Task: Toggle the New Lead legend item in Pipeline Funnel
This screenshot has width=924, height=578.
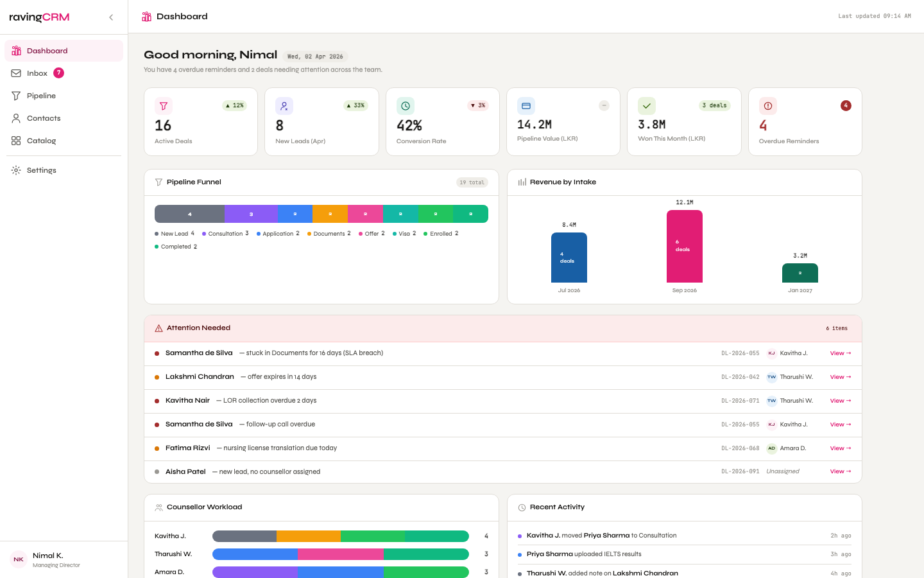Action: (173, 233)
